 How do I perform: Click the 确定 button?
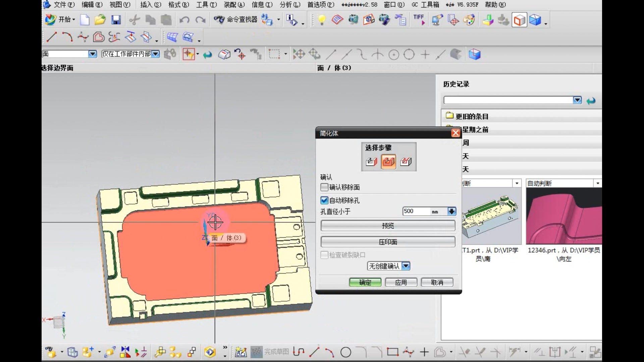(x=365, y=283)
